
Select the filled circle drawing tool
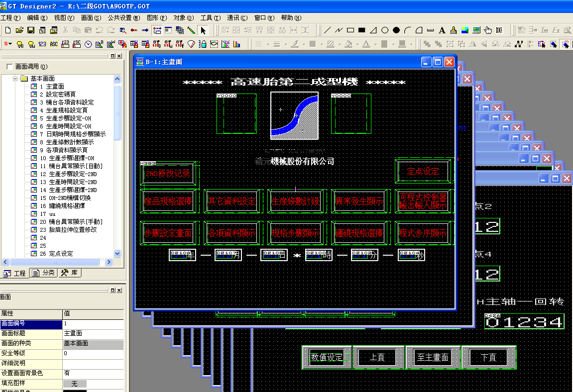point(396,30)
